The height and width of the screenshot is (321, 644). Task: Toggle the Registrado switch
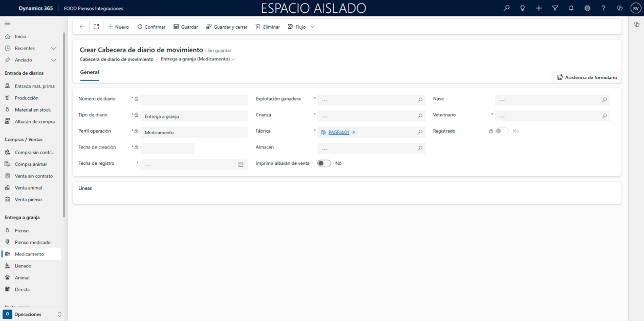502,131
